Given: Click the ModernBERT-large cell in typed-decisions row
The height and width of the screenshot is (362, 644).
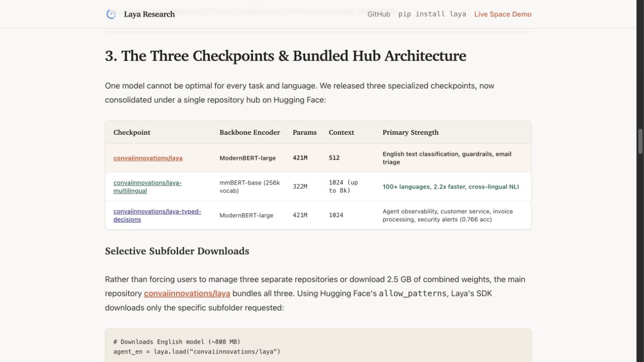Looking at the screenshot, I should coord(246,216).
